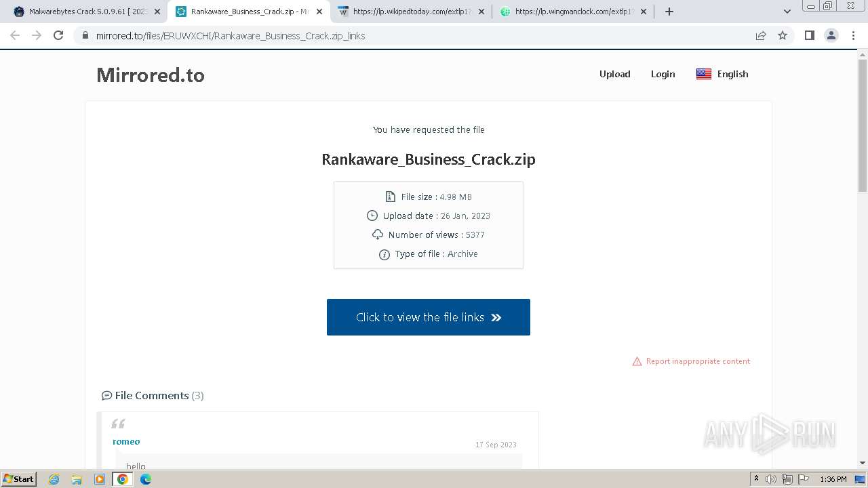This screenshot has height=488, width=868.
Task: Click the scrollbar down arrow
Action: (x=863, y=463)
